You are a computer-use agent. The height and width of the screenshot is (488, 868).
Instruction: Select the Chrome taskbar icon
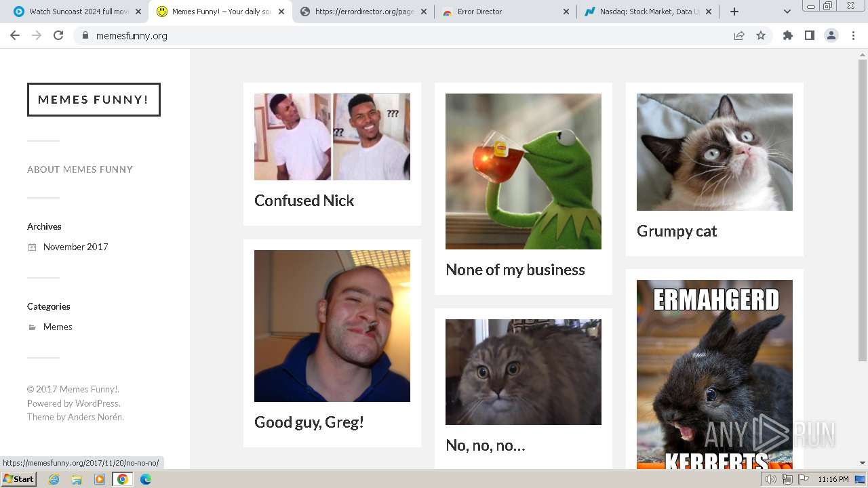pyautogui.click(x=123, y=479)
